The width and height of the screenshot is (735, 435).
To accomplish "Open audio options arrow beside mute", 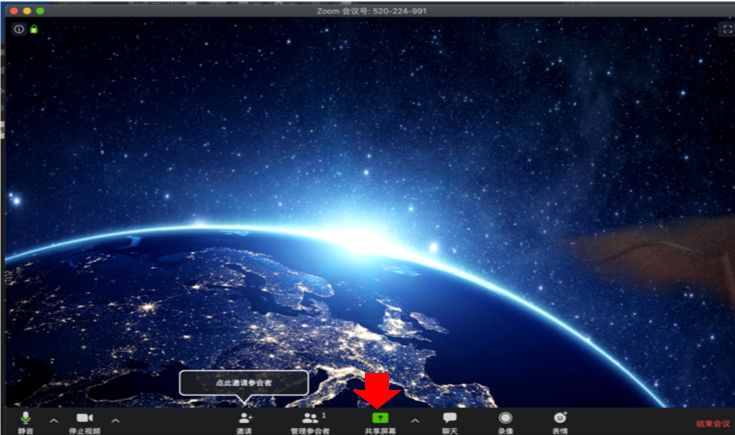I will tap(54, 421).
